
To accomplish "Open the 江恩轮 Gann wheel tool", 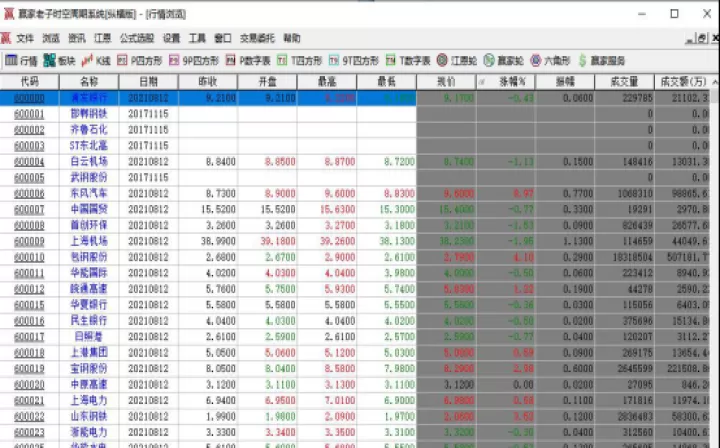I will 457,61.
